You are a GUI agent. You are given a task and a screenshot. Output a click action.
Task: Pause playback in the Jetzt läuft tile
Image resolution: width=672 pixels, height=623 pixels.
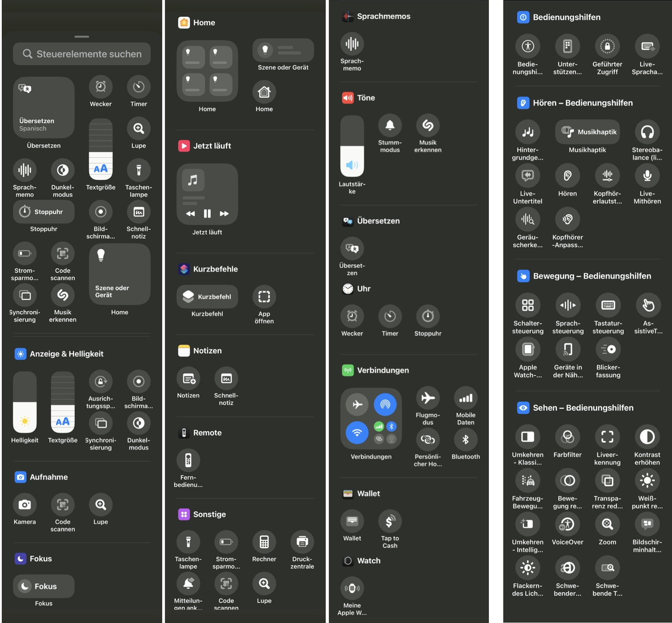207,214
